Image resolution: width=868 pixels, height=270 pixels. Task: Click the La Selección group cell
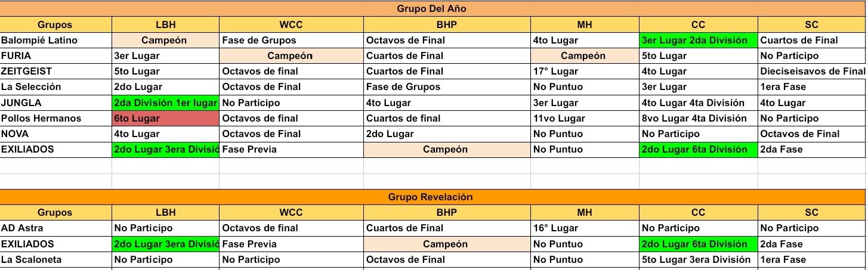55,87
